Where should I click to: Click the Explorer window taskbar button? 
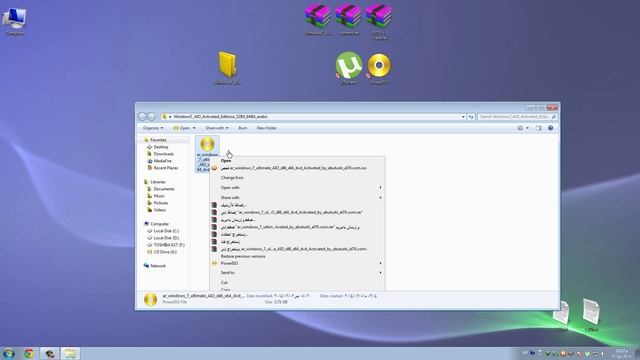tap(70, 353)
